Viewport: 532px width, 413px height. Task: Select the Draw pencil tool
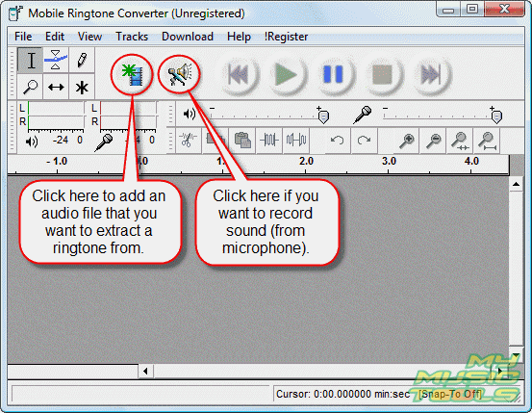pos(82,60)
